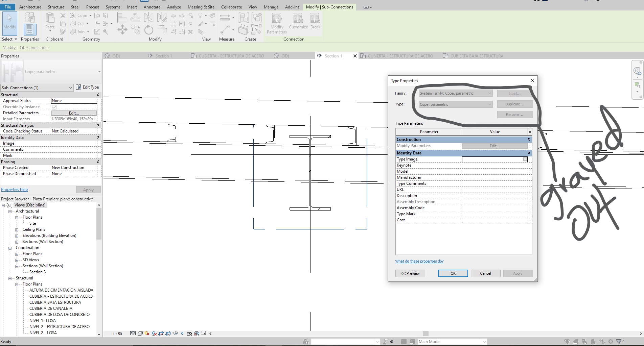Open the Select panel dropdown
The image size is (644, 346).
tap(9, 39)
